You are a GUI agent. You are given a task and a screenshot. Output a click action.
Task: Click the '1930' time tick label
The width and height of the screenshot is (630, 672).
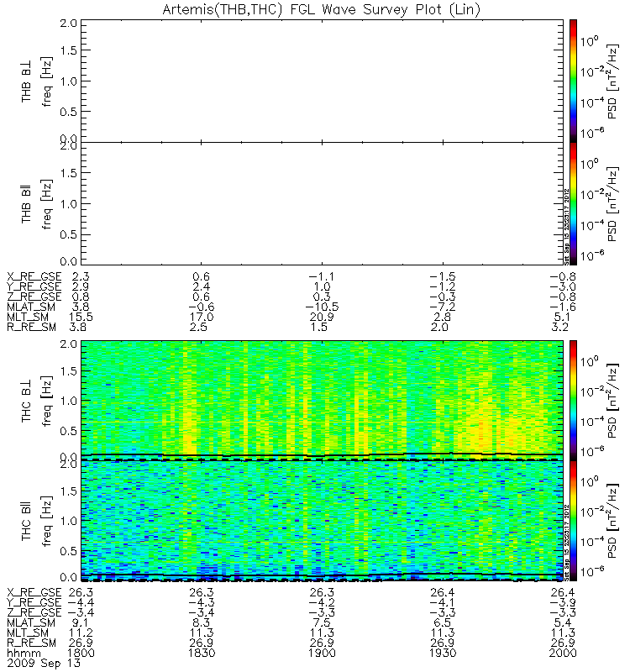443,653
